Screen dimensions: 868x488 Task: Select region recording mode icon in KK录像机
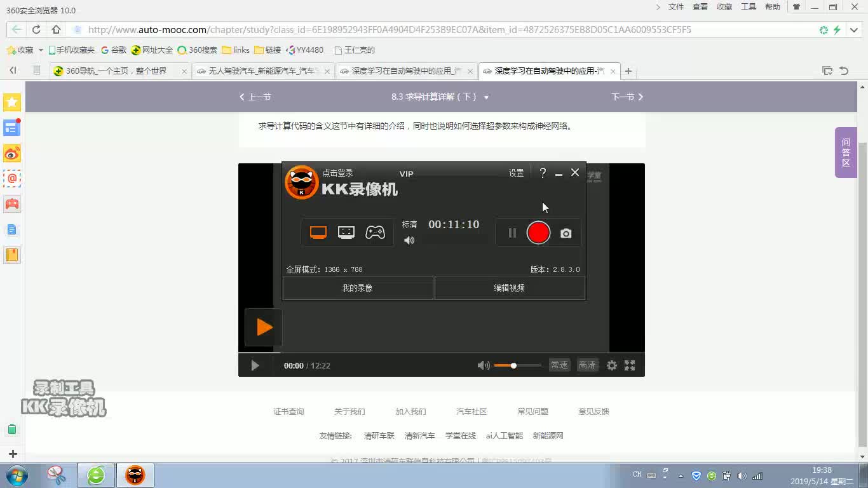(346, 233)
